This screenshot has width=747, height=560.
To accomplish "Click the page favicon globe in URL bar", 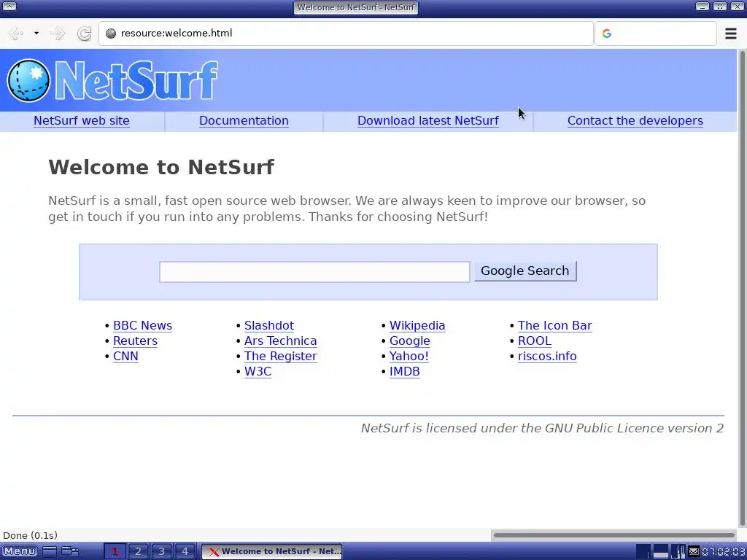I will coord(111,34).
